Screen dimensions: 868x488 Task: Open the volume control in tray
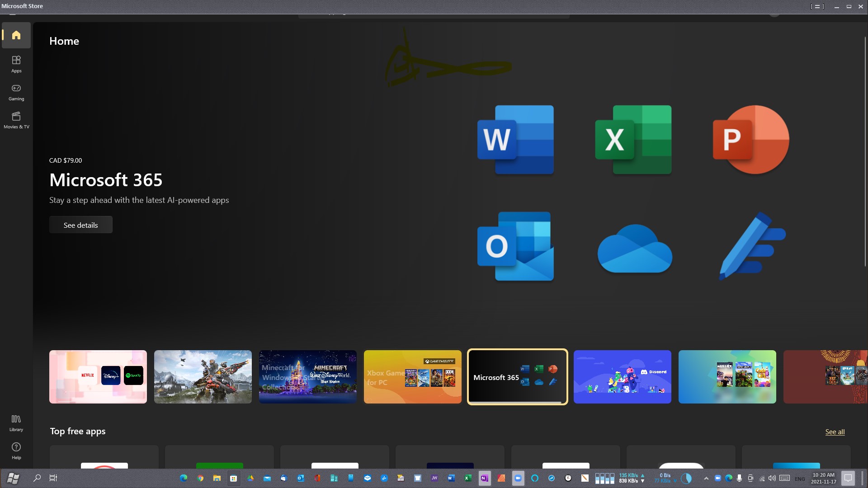point(772,478)
